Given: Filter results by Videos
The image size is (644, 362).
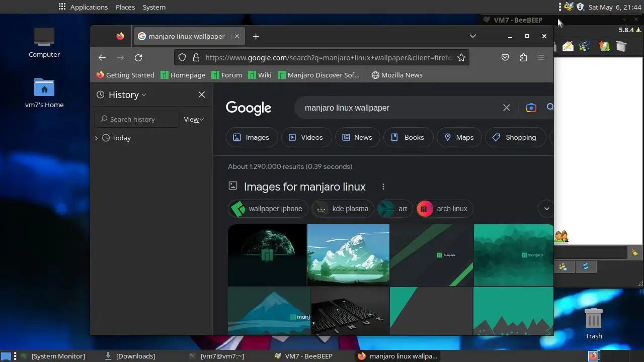Looking at the screenshot, I should coord(305,137).
